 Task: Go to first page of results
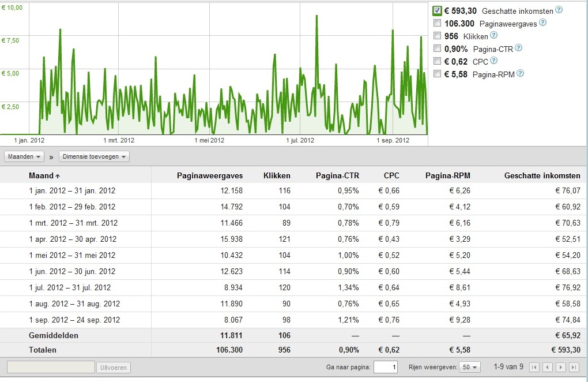point(534,368)
